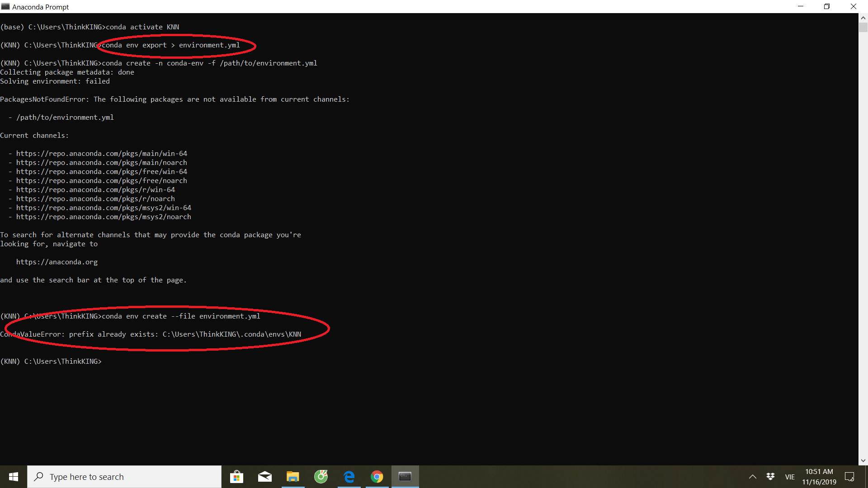Expand hidden system tray icons chevron
868x488 pixels.
point(753,477)
